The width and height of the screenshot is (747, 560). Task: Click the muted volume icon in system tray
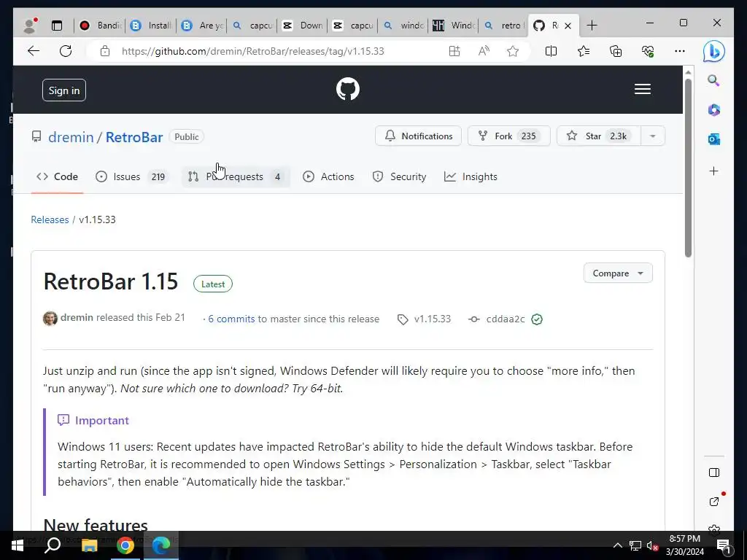tap(652, 545)
